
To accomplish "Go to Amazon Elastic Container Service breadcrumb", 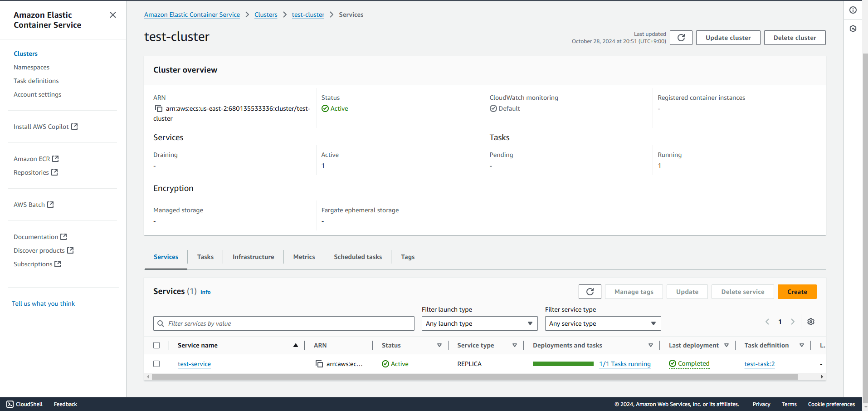I will click(x=192, y=15).
